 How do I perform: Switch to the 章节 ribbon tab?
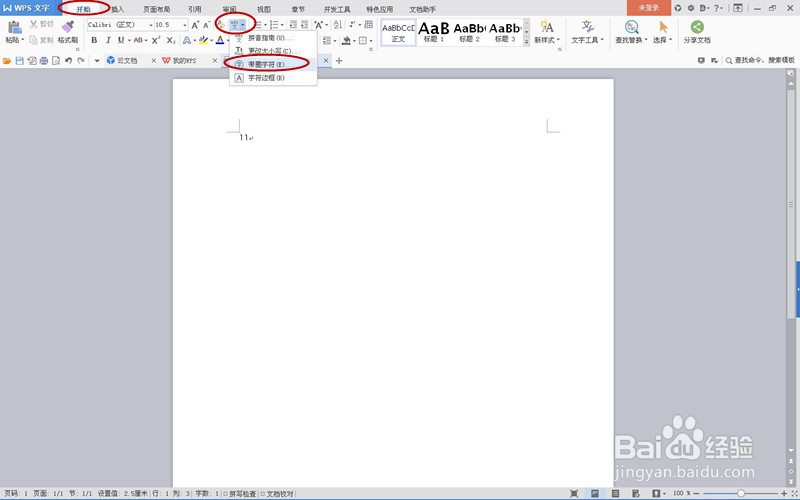point(298,9)
